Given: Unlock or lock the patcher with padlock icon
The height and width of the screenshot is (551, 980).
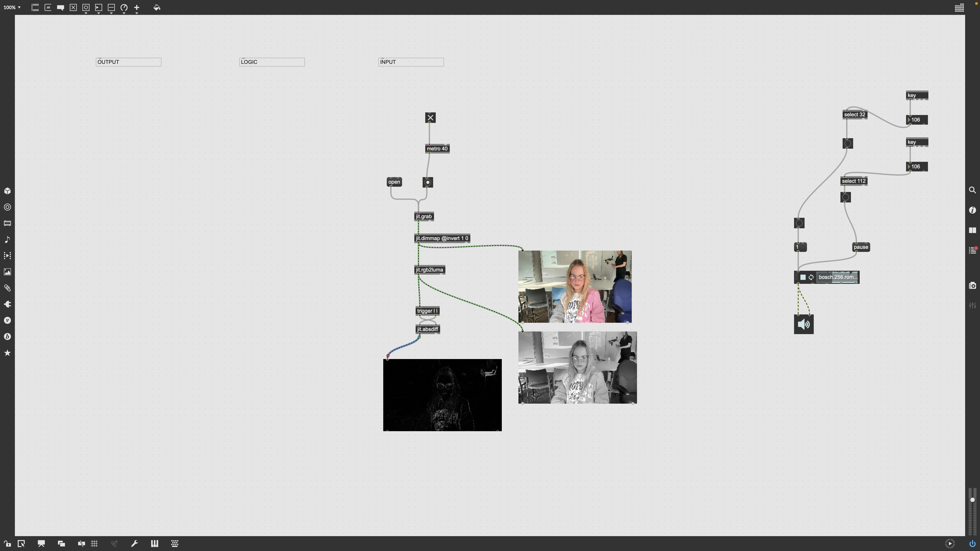Looking at the screenshot, I should pos(7,543).
